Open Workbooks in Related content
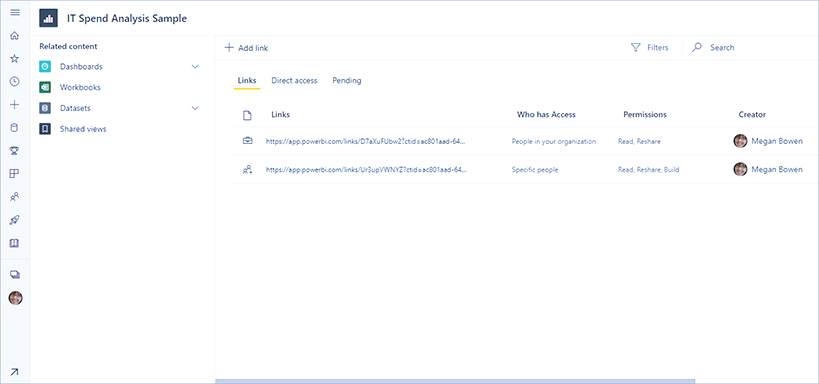The image size is (819, 384). 80,87
